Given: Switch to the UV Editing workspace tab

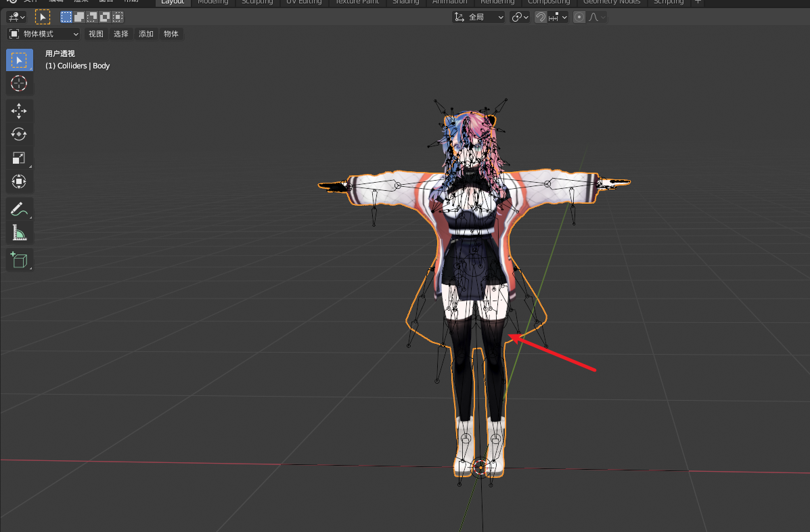Looking at the screenshot, I should coord(304,3).
